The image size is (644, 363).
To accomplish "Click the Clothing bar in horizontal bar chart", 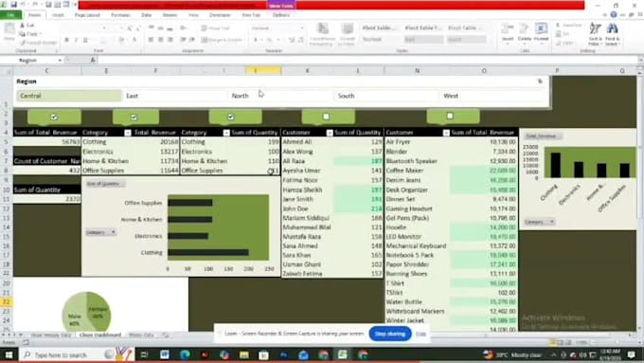I will (x=208, y=252).
